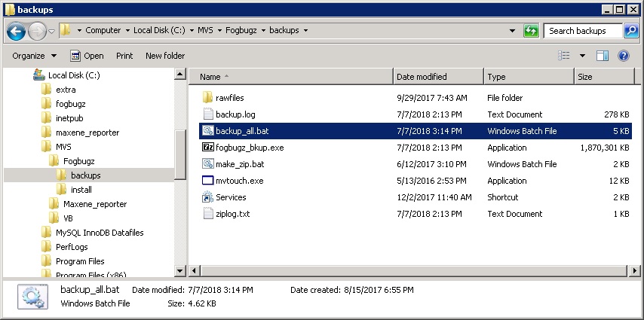This screenshot has width=644, height=320.
Task: Open the address bar history dropdown
Action: tap(515, 31)
